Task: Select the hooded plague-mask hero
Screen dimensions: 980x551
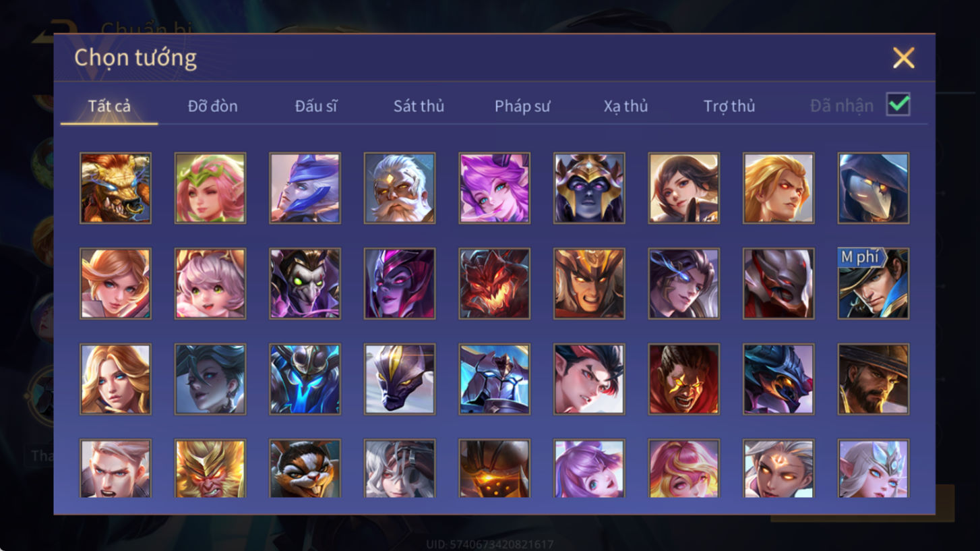Action: click(x=874, y=188)
